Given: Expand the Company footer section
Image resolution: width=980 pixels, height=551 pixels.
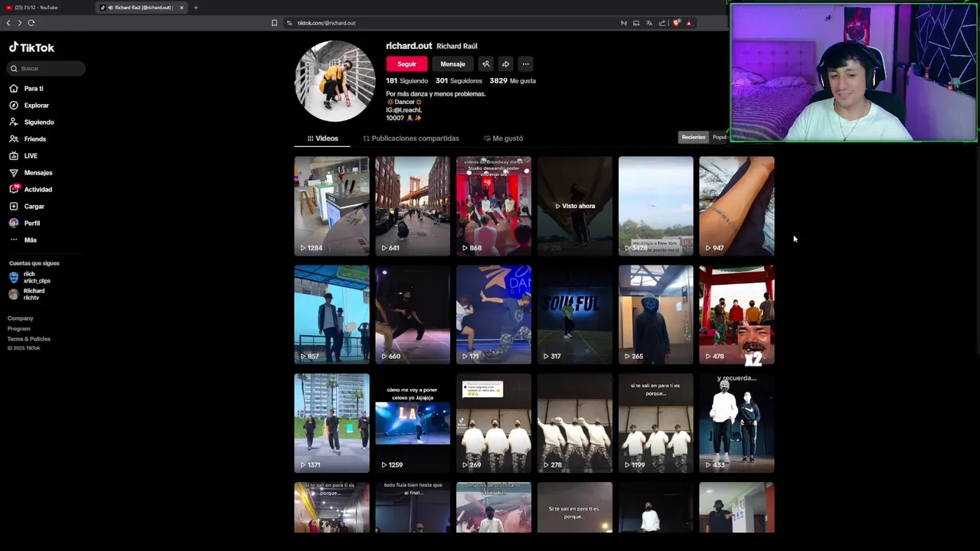Looking at the screenshot, I should pos(21,318).
